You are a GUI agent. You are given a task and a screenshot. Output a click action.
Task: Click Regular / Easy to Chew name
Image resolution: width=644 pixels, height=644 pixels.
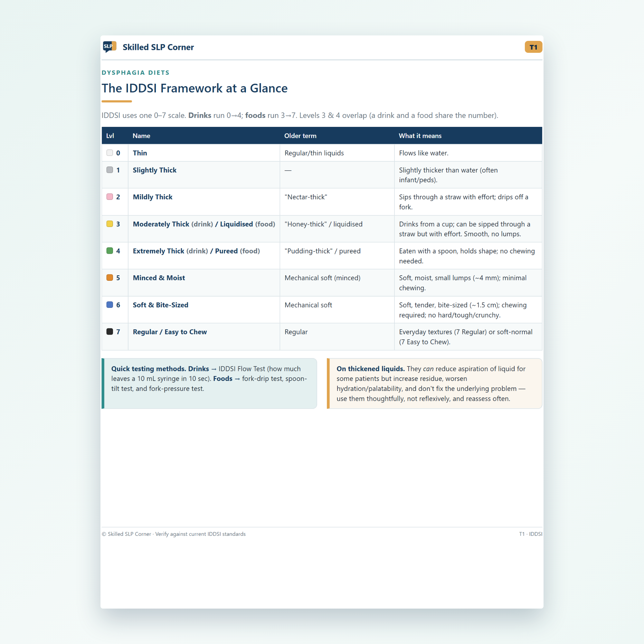click(x=170, y=332)
